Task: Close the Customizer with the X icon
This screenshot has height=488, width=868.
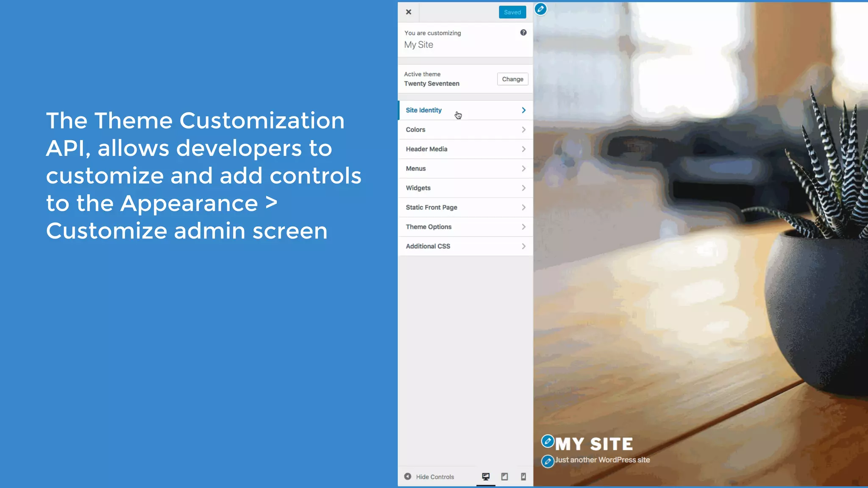Action: point(408,12)
